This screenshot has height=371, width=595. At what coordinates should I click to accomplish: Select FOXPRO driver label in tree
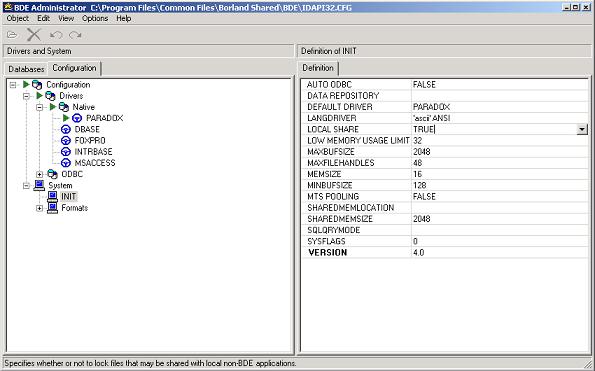click(90, 141)
